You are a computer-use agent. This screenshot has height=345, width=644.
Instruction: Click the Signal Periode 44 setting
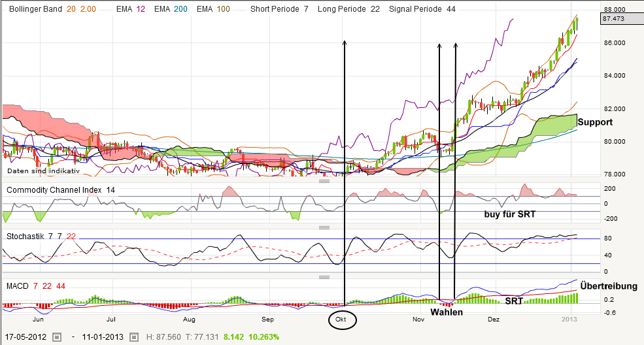click(x=422, y=9)
